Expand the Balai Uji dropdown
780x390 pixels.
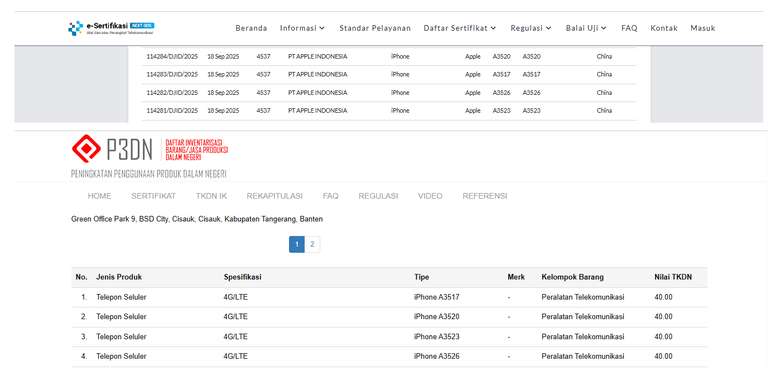click(586, 28)
